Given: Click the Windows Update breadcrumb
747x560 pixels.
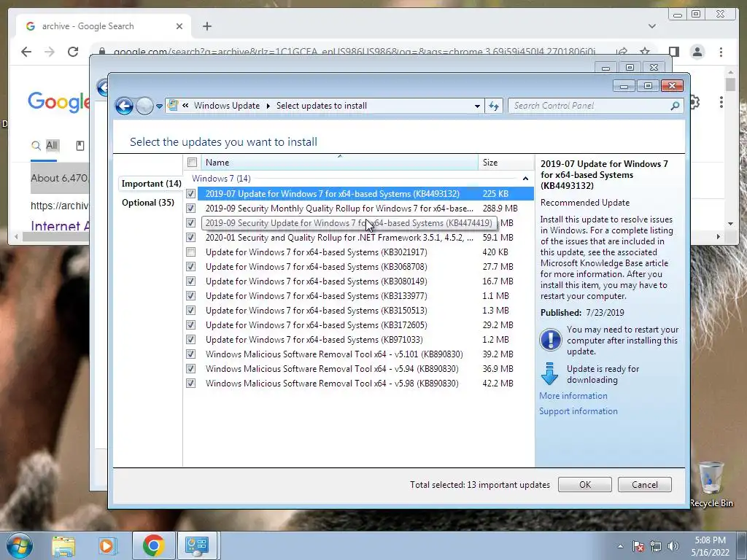Looking at the screenshot, I should click(227, 106).
